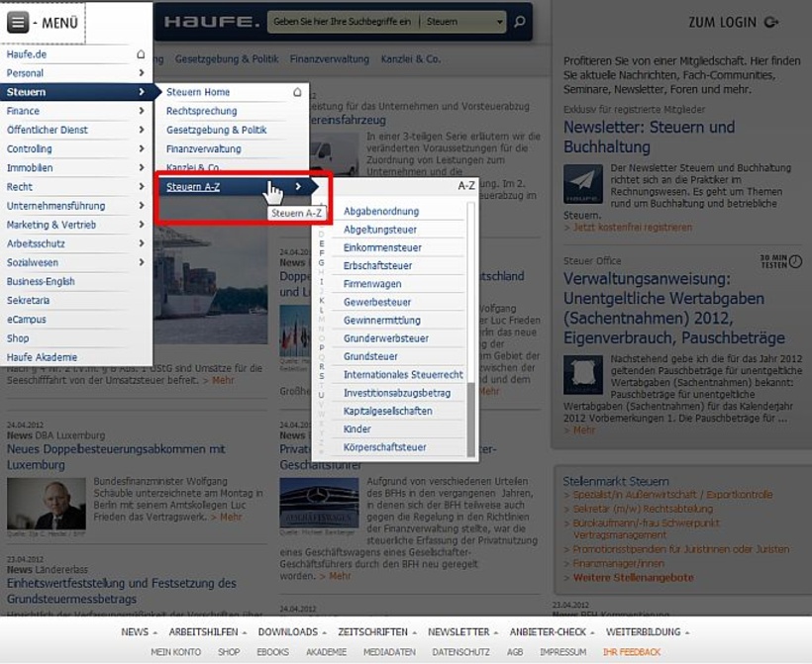This screenshot has width=812, height=664.
Task: Expand the DOWNLOADS footer menu
Action: (293, 631)
